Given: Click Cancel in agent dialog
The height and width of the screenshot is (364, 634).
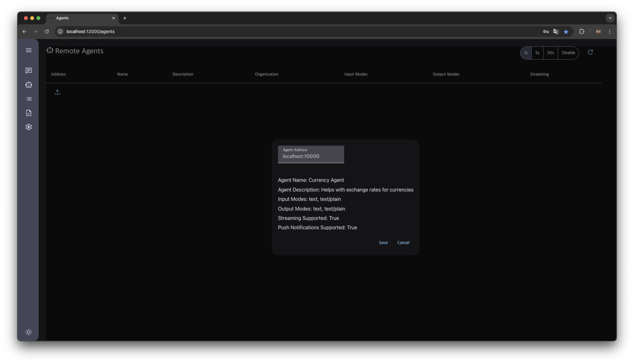Looking at the screenshot, I should pos(403,243).
